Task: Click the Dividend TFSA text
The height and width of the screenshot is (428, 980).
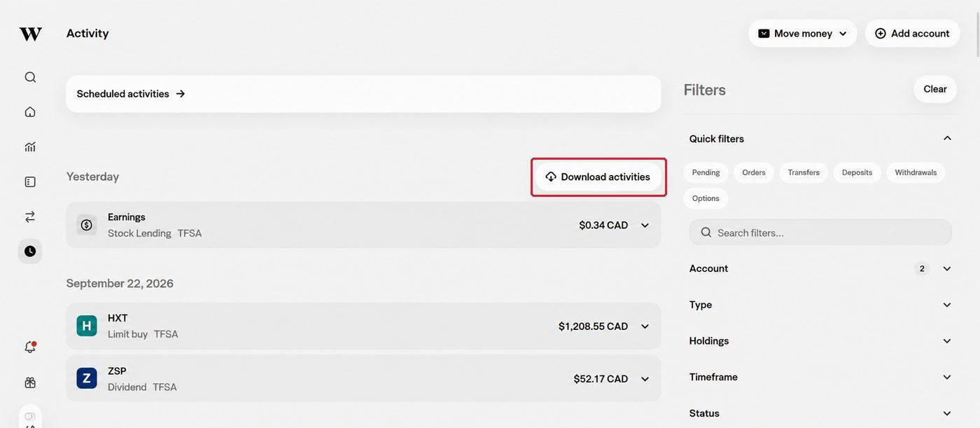Action: tap(142, 387)
